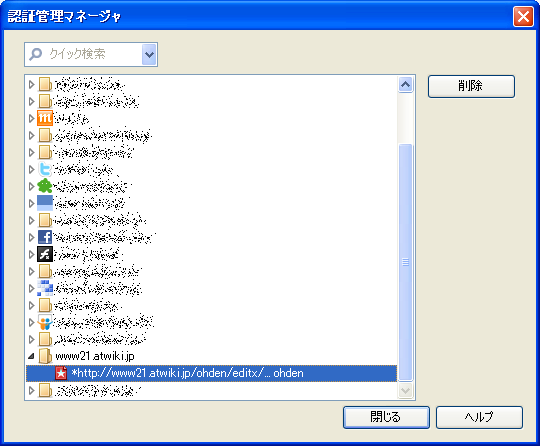Click the 削除 (delete) button

(x=471, y=86)
